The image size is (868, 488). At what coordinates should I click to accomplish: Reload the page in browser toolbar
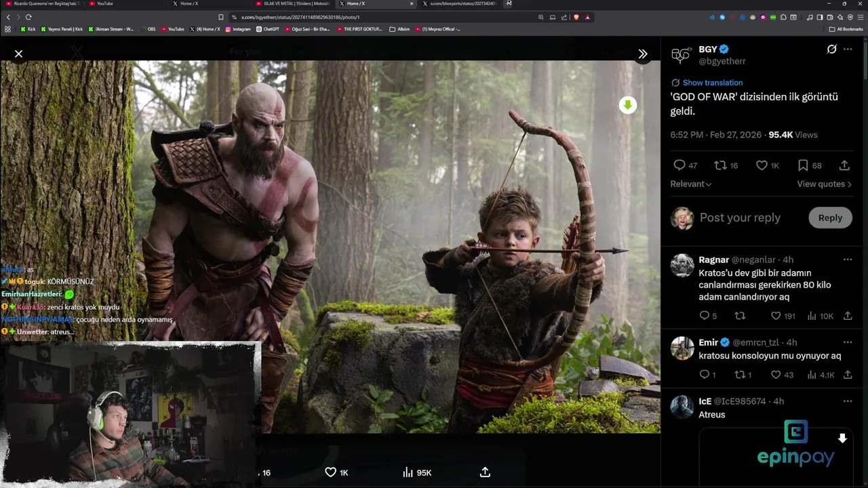pos(28,17)
